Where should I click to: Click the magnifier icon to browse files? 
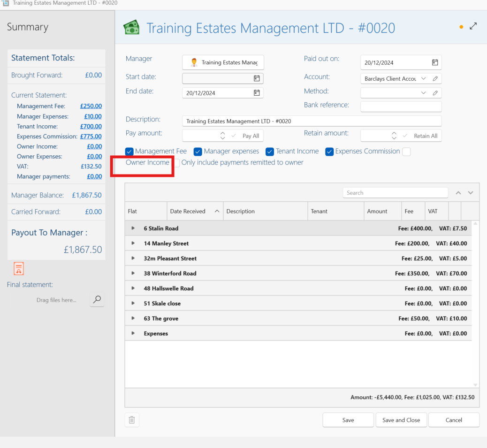97,299
